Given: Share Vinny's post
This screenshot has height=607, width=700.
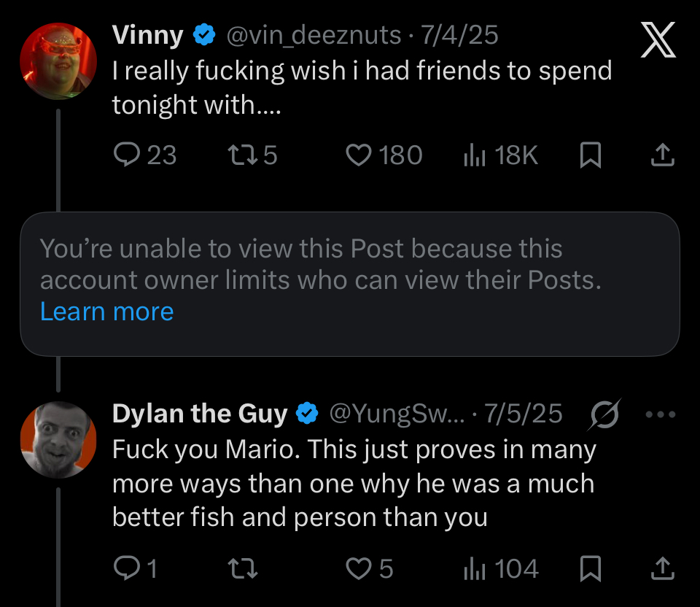Looking at the screenshot, I should pyautogui.click(x=661, y=155).
